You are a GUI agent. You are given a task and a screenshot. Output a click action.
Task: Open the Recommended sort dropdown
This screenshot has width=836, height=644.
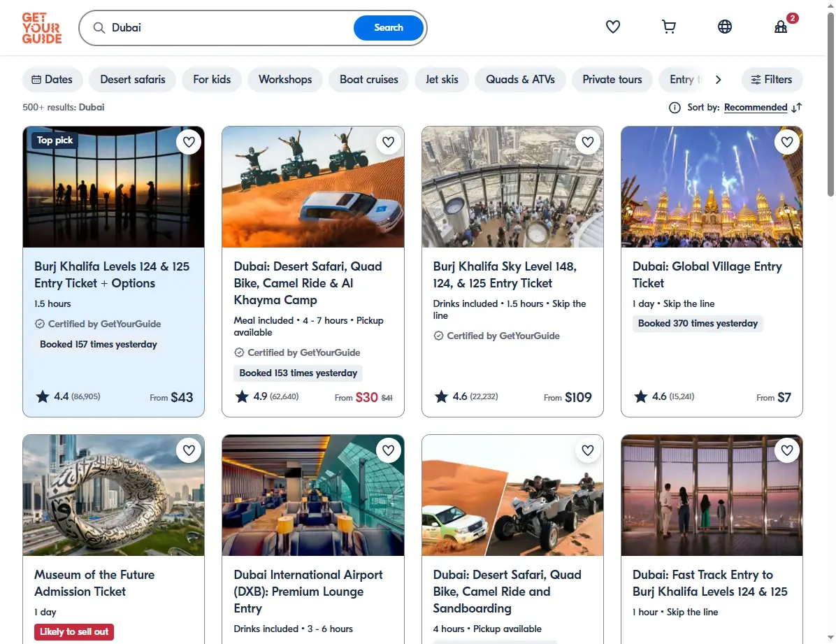click(756, 107)
